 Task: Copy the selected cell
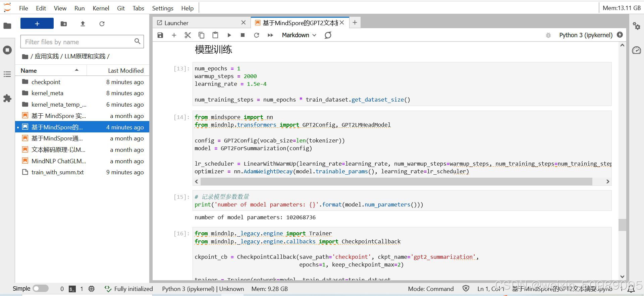point(201,35)
